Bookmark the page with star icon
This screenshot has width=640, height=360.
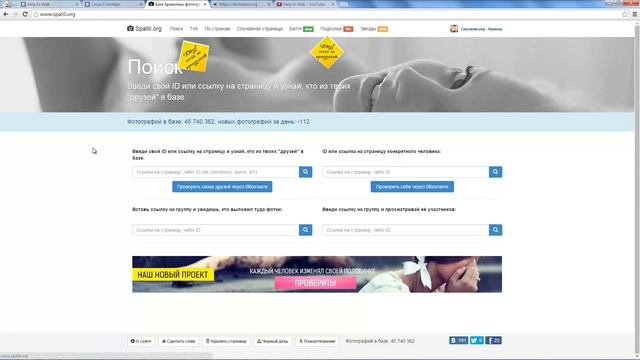click(x=625, y=14)
